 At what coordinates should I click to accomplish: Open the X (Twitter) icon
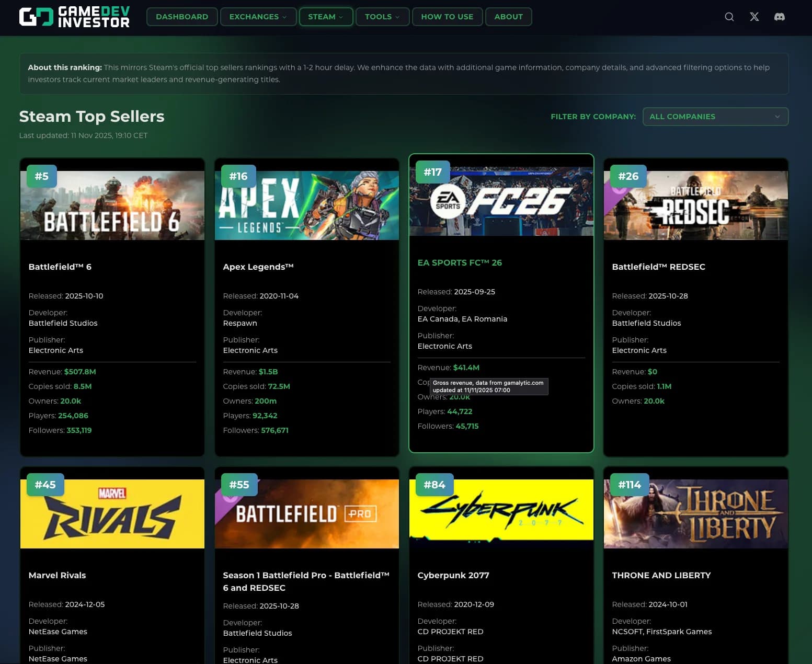pos(754,16)
